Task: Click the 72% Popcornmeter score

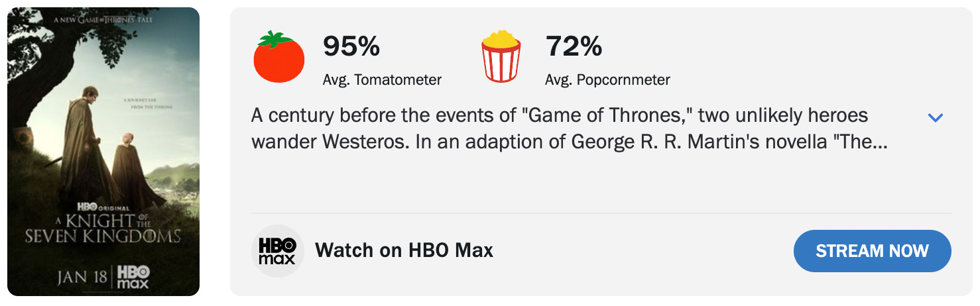Action: pyautogui.click(x=574, y=46)
